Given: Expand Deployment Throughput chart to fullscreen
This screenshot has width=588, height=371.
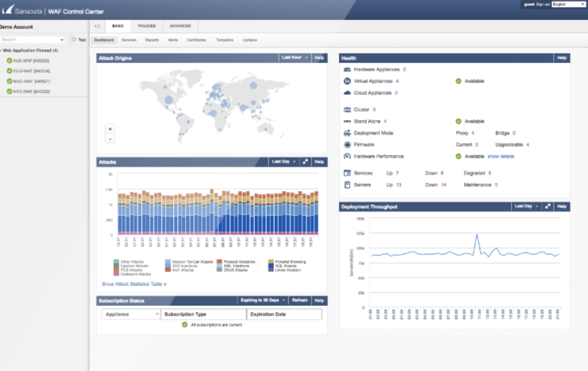Looking at the screenshot, I should (x=548, y=206).
